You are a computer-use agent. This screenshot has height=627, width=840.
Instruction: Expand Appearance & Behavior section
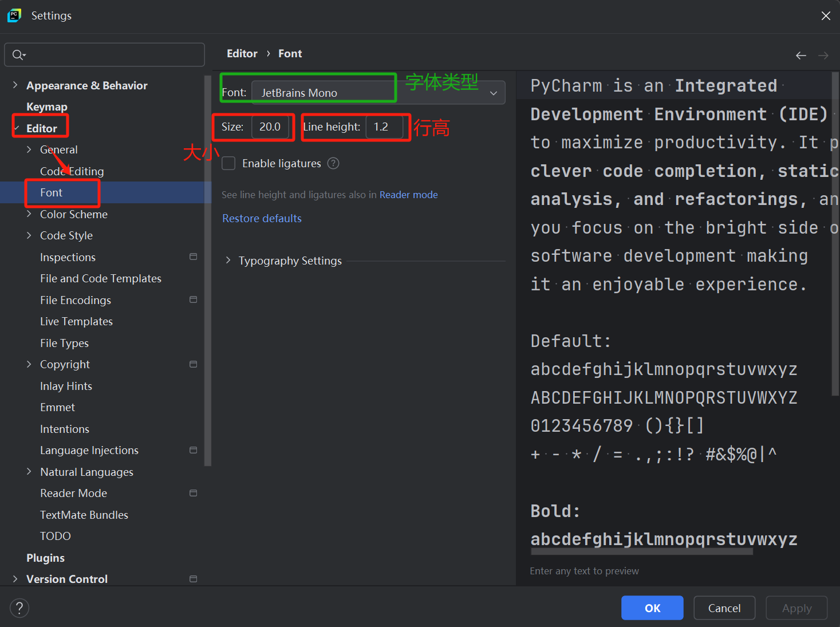click(x=15, y=85)
